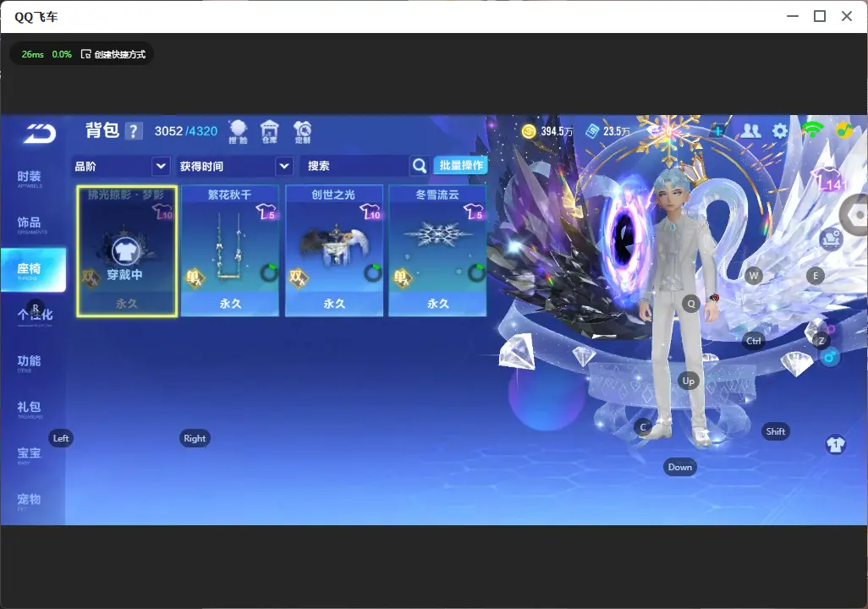Switch to the 饰品 ornaments tab
Screen dimensions: 868x609
click(x=30, y=223)
